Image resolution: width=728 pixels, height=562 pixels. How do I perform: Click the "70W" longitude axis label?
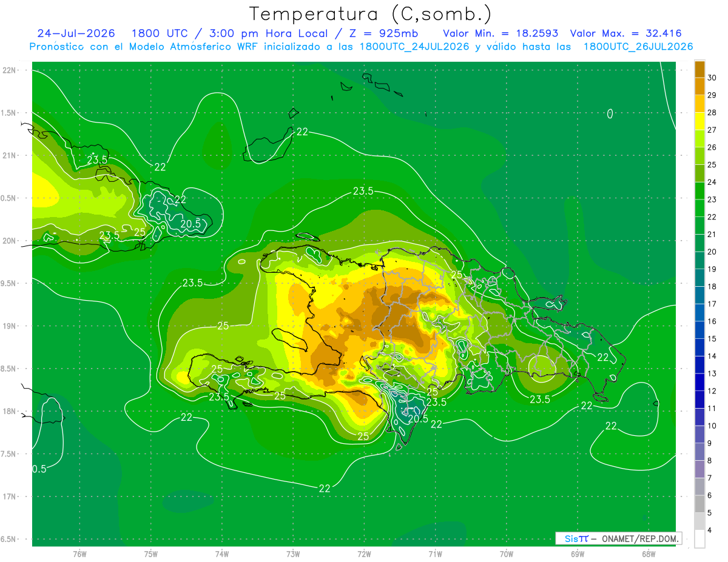(x=506, y=554)
